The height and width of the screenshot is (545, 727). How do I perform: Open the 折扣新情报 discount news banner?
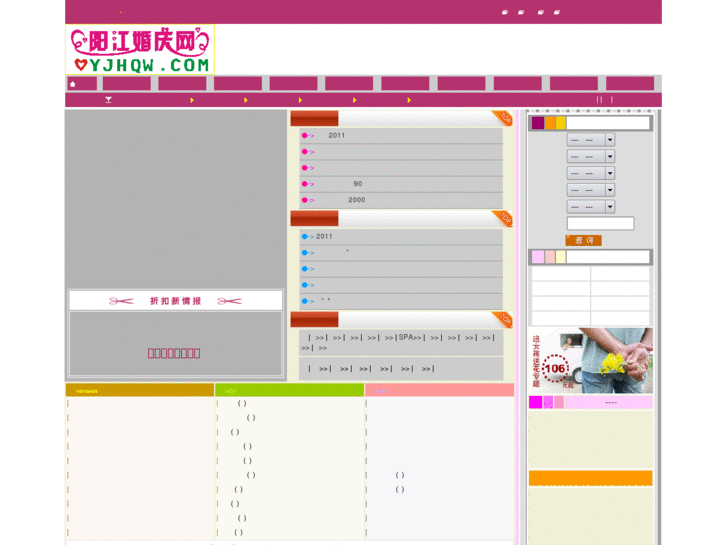point(176,301)
